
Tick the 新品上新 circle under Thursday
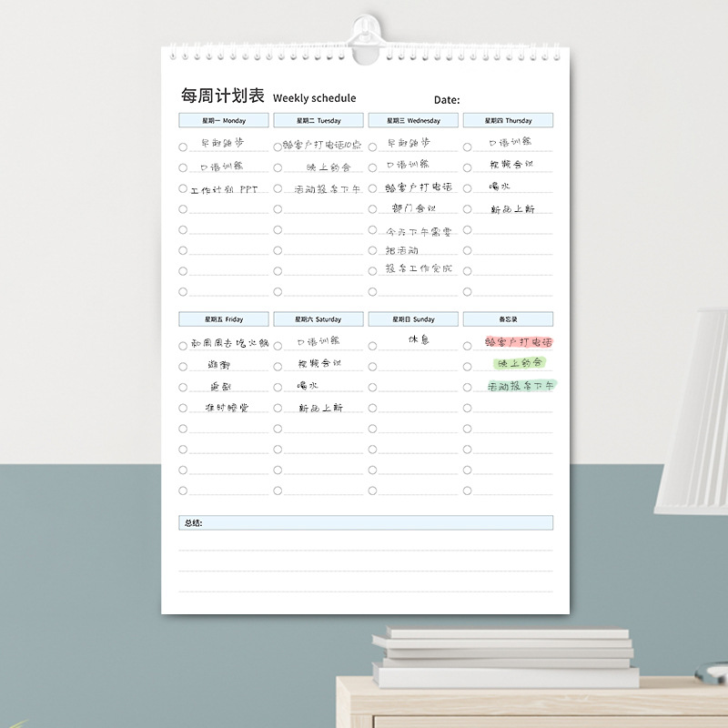[467, 209]
